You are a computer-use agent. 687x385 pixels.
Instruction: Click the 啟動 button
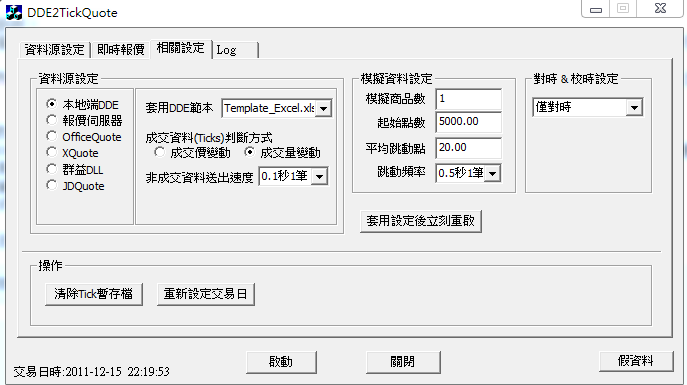(x=281, y=362)
